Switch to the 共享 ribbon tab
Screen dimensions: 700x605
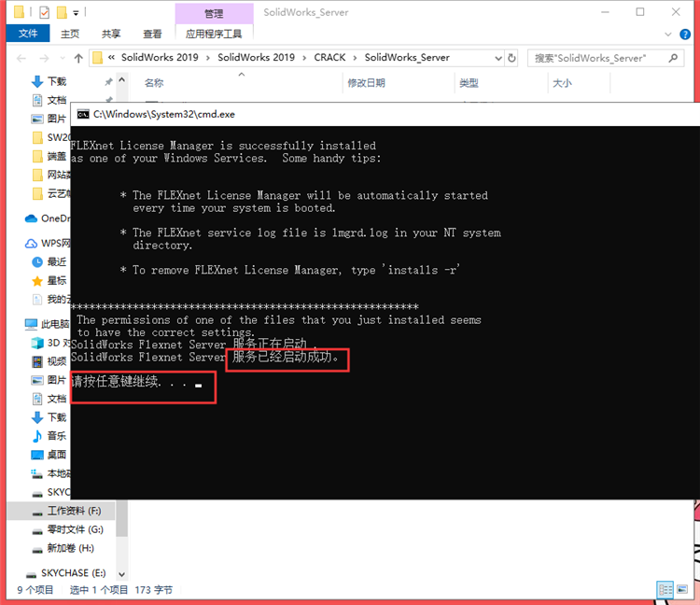(111, 34)
